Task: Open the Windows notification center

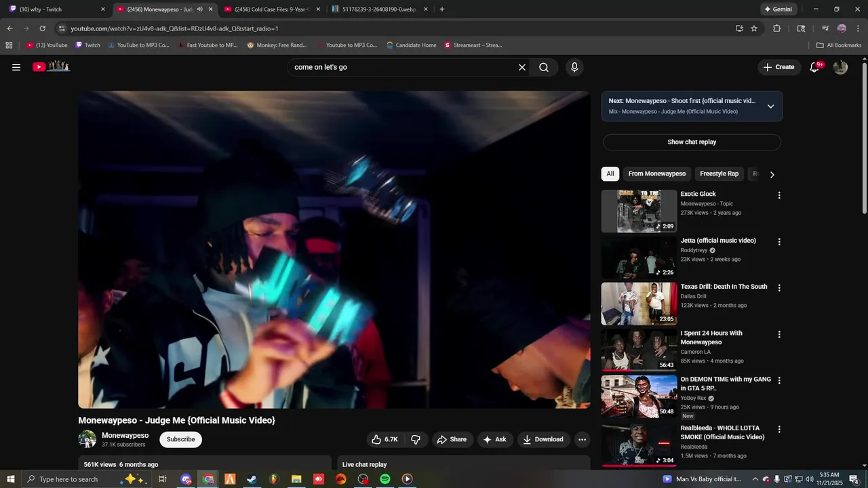Action: [x=854, y=479]
